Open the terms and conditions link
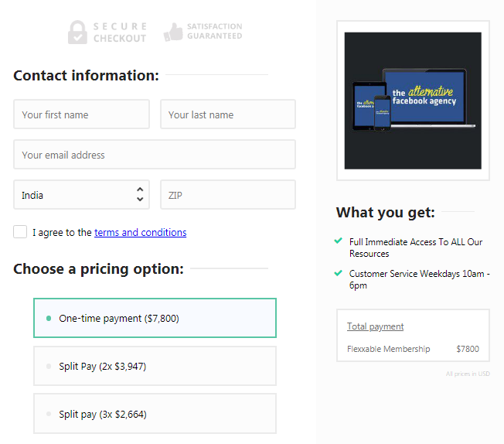Viewport: 504px width, 444px height. click(x=140, y=232)
